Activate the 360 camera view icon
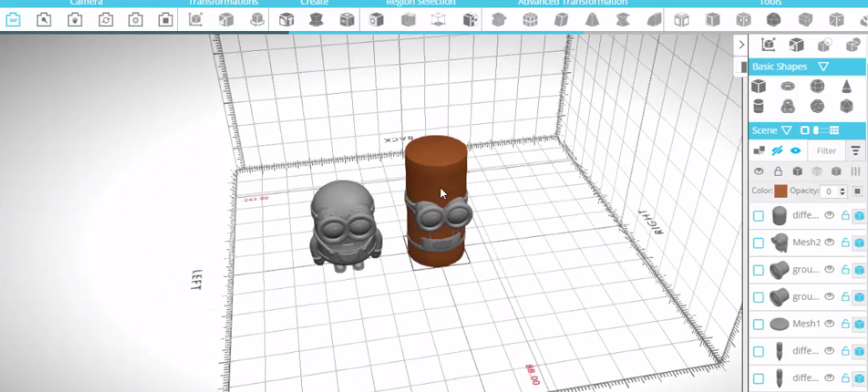 click(x=13, y=21)
